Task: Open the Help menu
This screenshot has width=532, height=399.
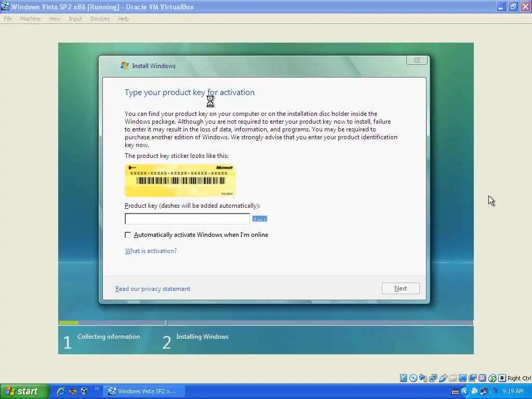Action: (x=124, y=19)
